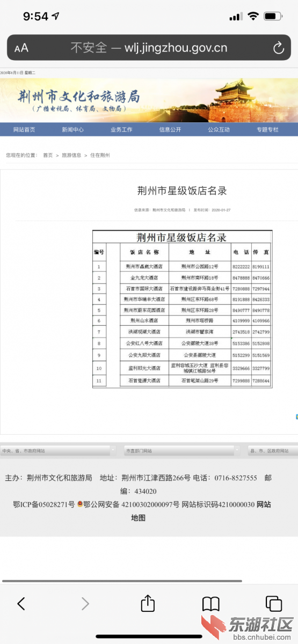Tap the Wi-Fi status icon
Screen dimensions: 298x644
point(253,16)
